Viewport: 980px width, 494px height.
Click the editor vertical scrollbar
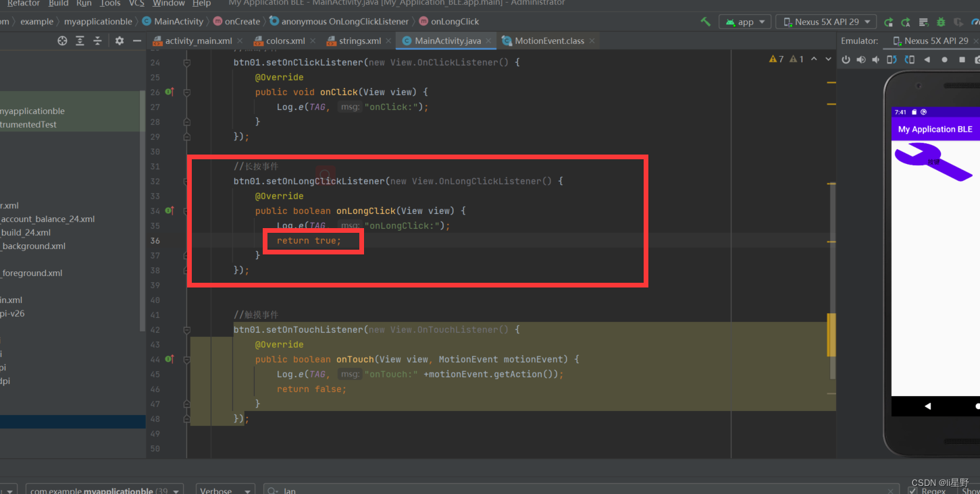pyautogui.click(x=832, y=280)
